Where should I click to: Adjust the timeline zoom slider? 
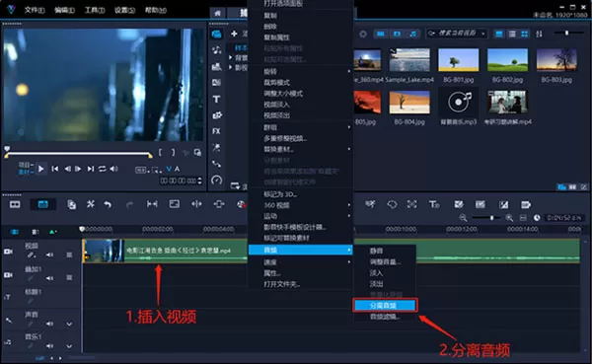[x=491, y=218]
